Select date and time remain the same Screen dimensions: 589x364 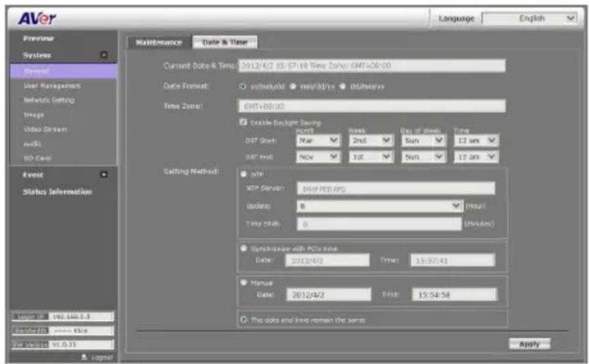[244, 320]
